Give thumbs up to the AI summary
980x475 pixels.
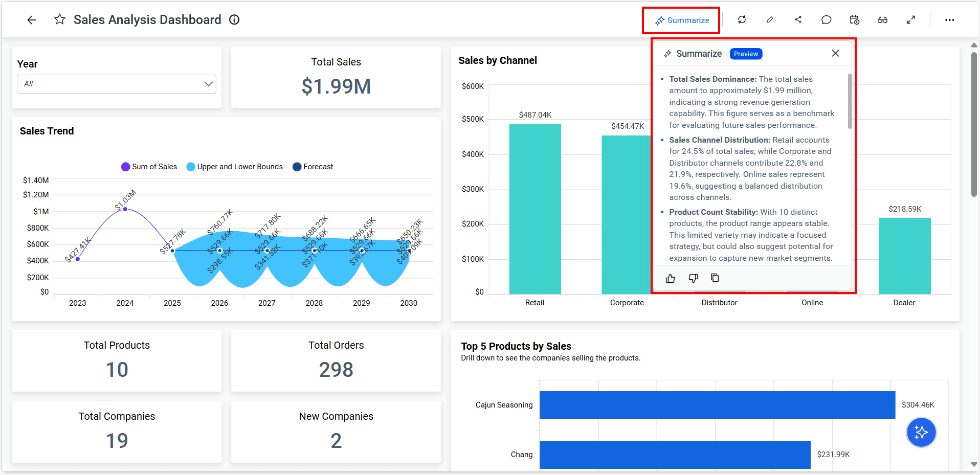671,278
